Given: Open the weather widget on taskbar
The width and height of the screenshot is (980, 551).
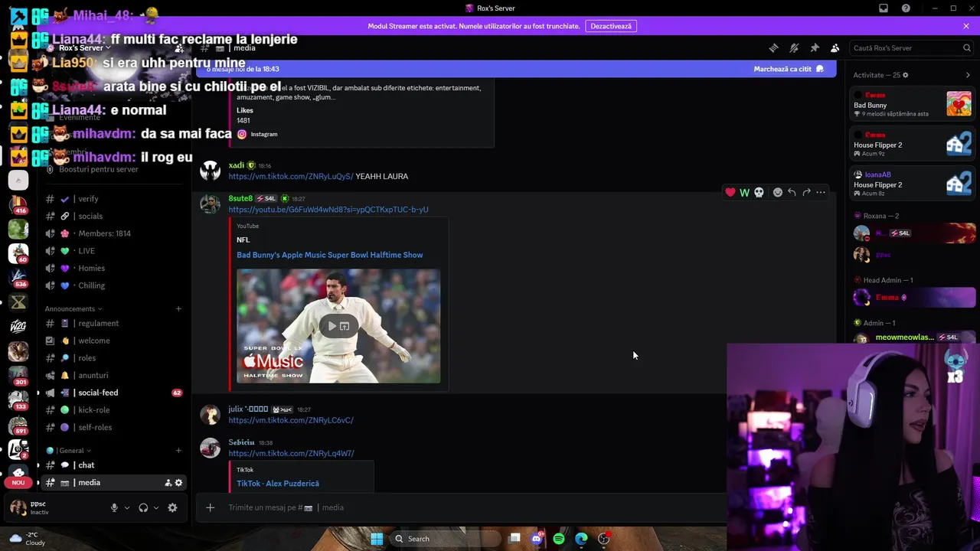Looking at the screenshot, I should tap(27, 539).
